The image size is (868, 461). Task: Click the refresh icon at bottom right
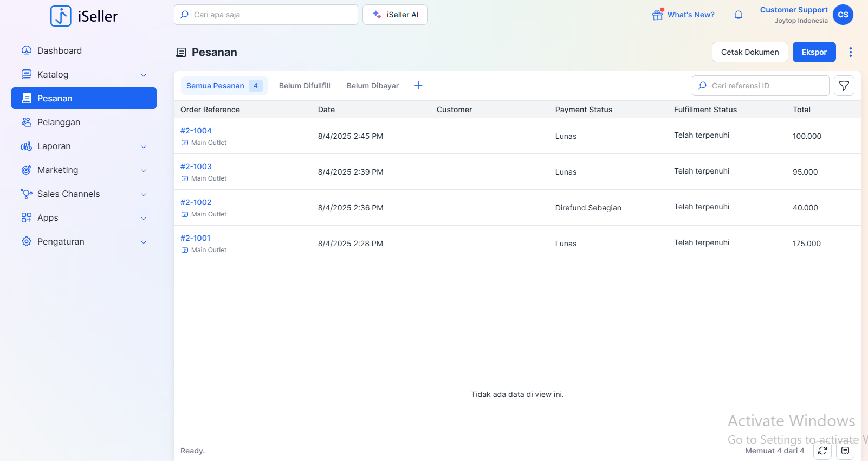(822, 451)
